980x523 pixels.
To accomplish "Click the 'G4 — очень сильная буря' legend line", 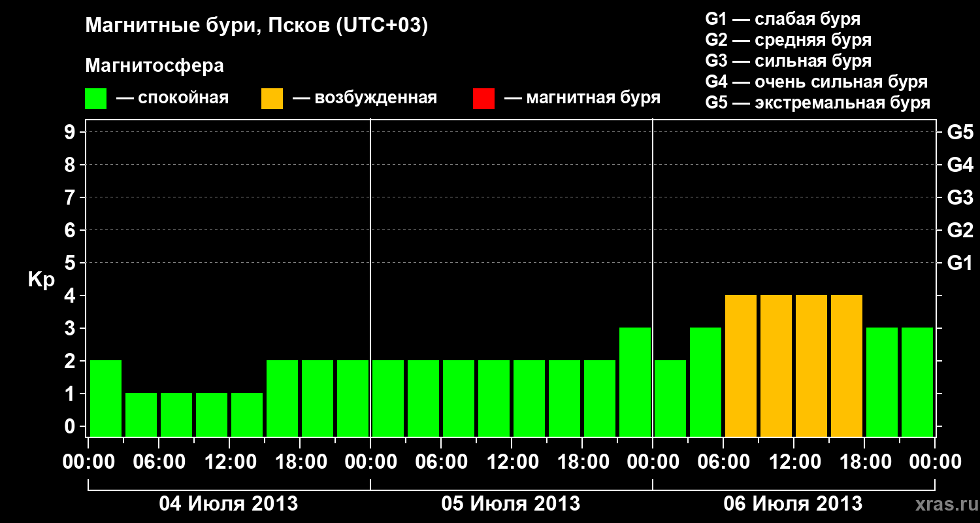I will tap(817, 82).
